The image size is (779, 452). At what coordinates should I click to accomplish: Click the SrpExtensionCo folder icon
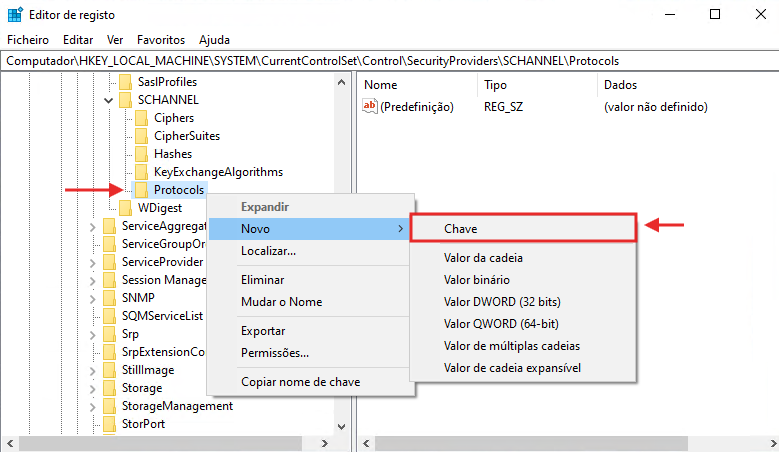[109, 352]
